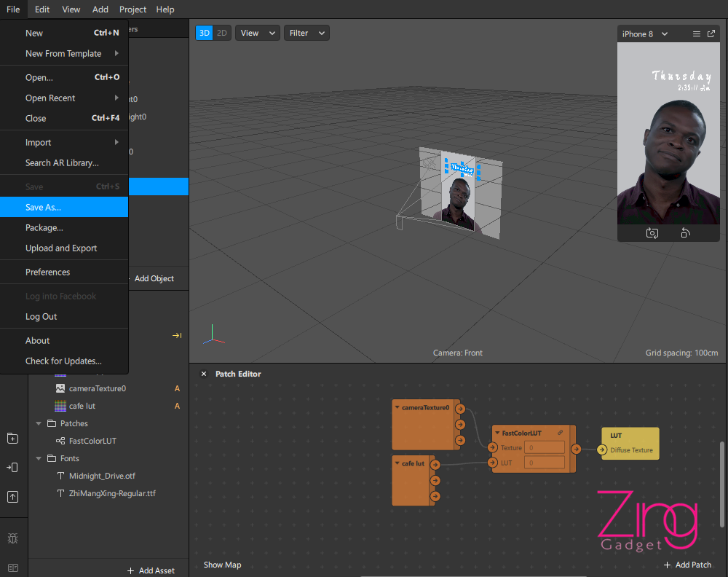The width and height of the screenshot is (728, 577).
Task: Click the Patch Editor vertical scrollbar
Action: [722, 484]
